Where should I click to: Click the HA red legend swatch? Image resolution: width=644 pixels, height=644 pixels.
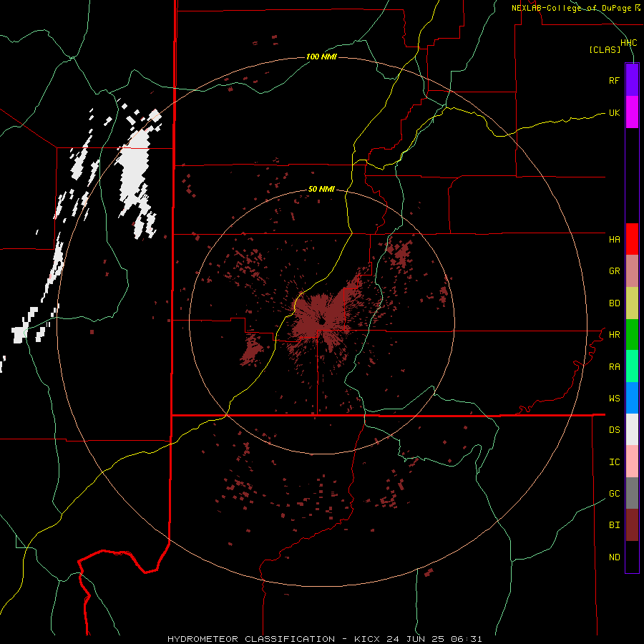coord(632,239)
